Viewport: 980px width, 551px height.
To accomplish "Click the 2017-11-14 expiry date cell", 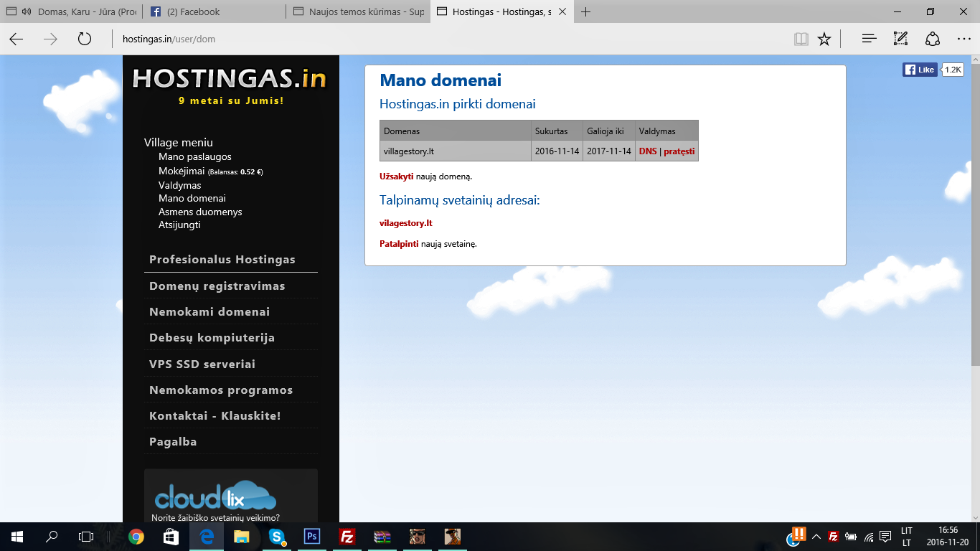I will 609,151.
